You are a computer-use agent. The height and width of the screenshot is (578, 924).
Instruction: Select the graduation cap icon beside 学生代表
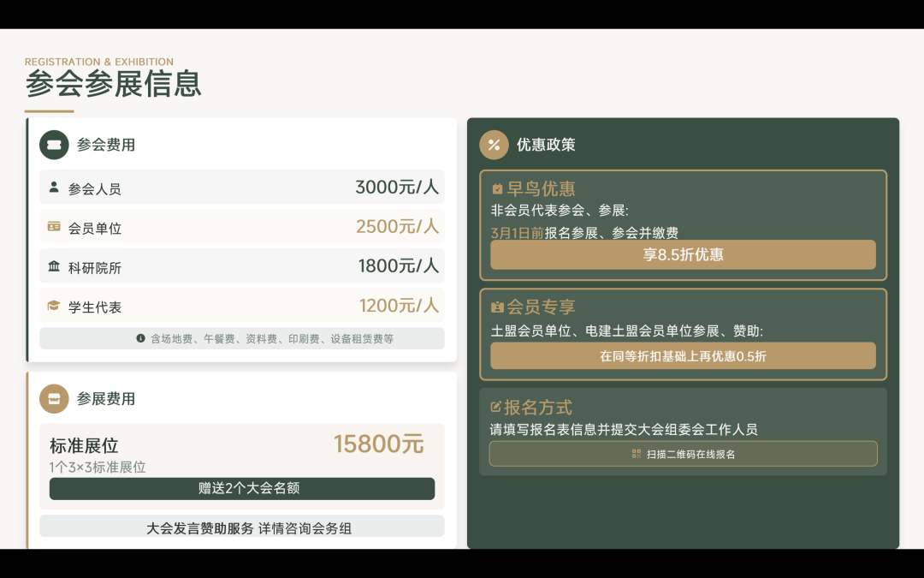pyautogui.click(x=53, y=305)
